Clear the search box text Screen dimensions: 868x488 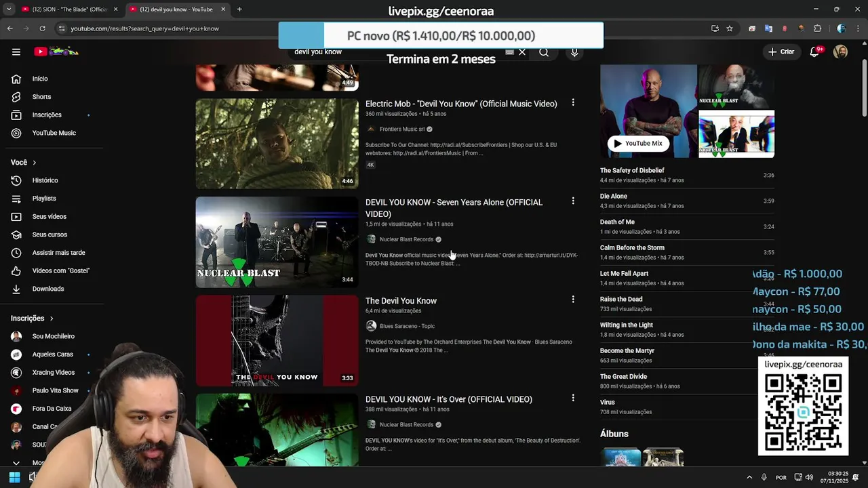pos(522,52)
